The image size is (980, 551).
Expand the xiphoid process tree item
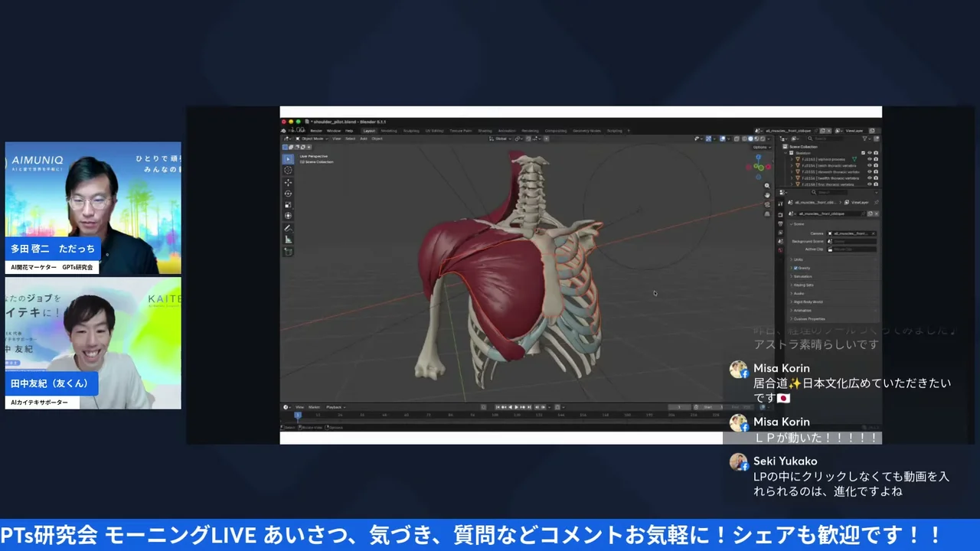[792, 159]
